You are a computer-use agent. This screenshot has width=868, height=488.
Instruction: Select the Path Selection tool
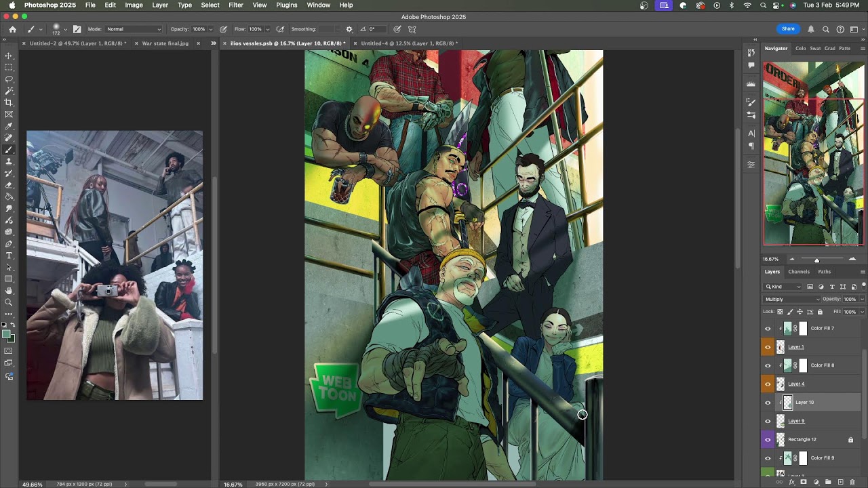(9, 267)
